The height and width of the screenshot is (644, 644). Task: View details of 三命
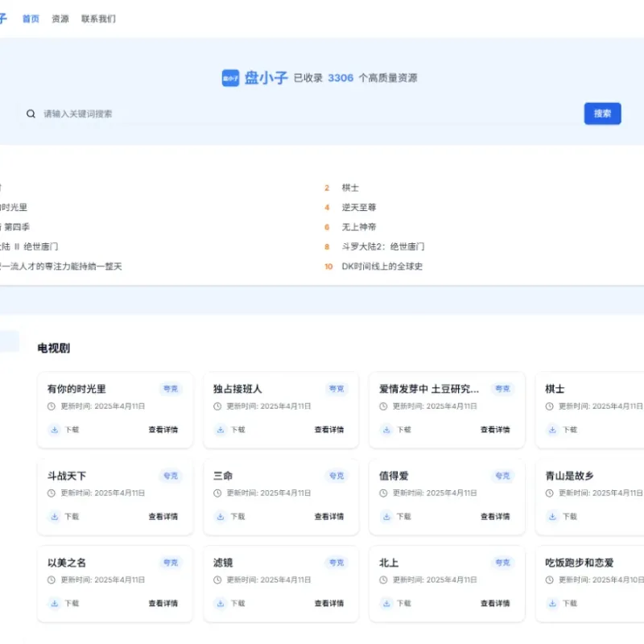pyautogui.click(x=329, y=516)
